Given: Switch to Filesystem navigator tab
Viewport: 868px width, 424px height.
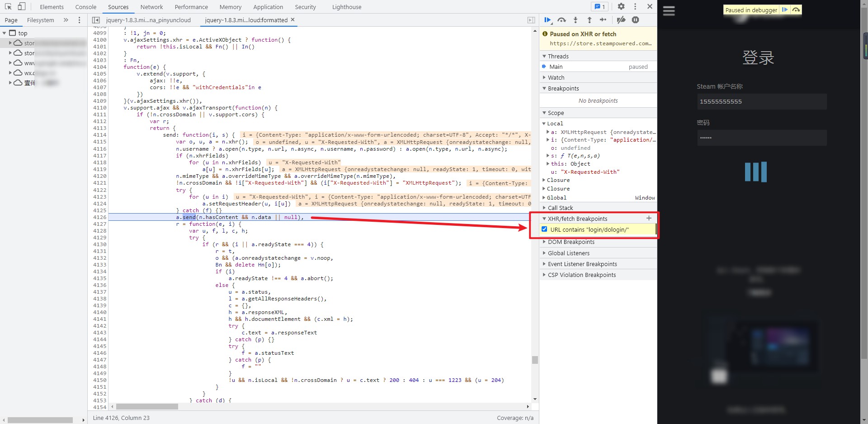Looking at the screenshot, I should tap(40, 20).
